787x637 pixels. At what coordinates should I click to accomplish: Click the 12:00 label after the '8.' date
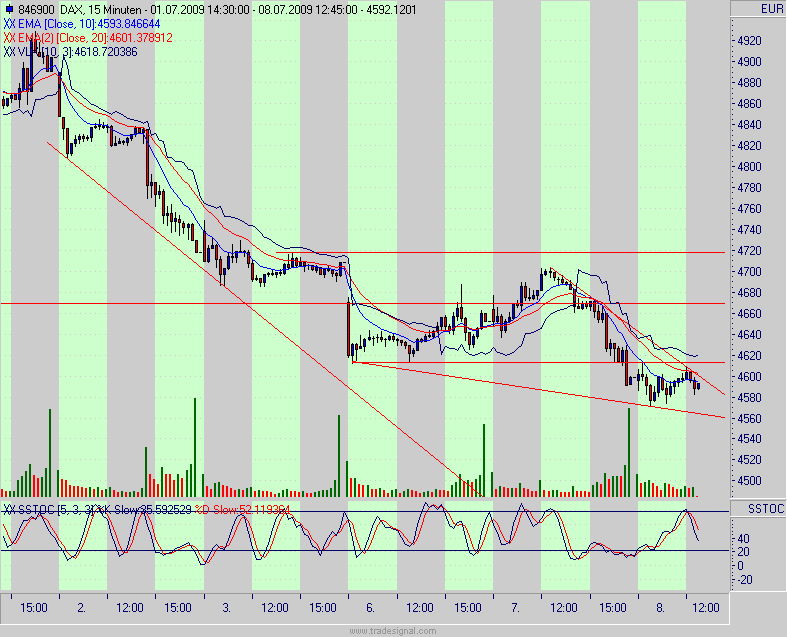pyautogui.click(x=706, y=608)
